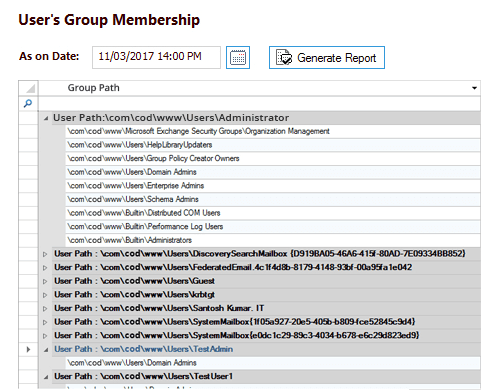Click the Santosh Kumar. IT row text
Image resolution: width=500 pixels, height=390 pixels.
click(159, 308)
